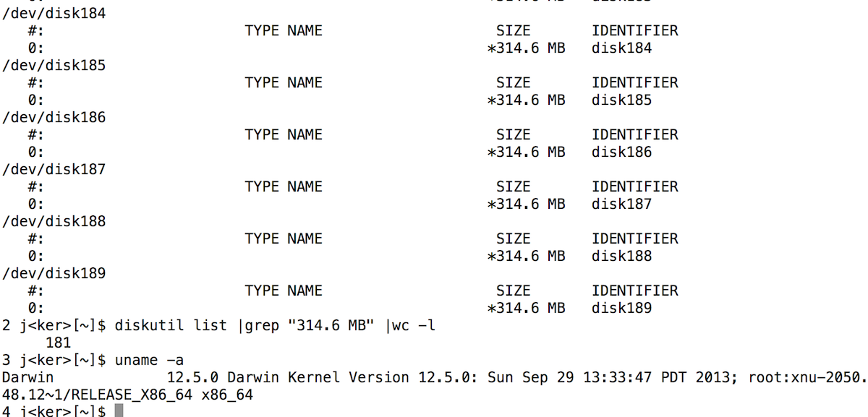Click the 181 count output

pyautogui.click(x=58, y=343)
